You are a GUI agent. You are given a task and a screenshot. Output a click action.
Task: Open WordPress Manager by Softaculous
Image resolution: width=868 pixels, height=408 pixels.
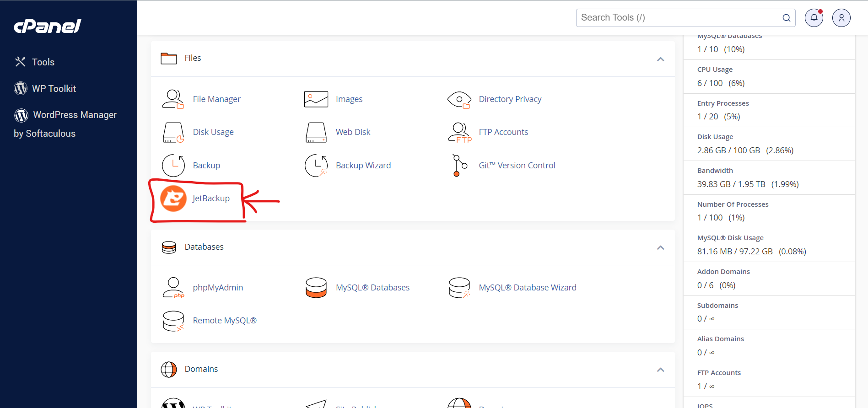click(x=65, y=124)
